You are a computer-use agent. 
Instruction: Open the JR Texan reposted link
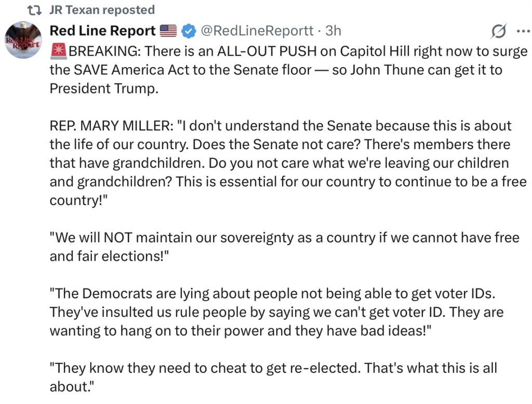(102, 10)
